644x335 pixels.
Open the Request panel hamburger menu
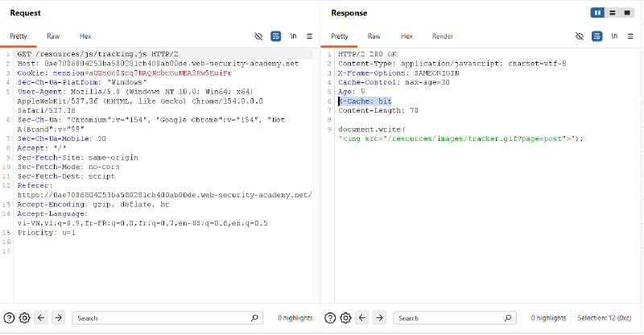coord(309,36)
